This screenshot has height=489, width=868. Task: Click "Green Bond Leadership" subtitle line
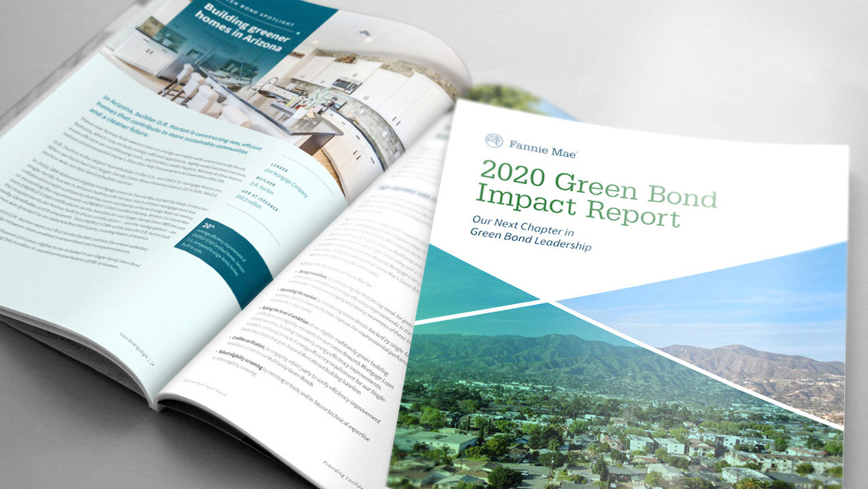tap(530, 240)
